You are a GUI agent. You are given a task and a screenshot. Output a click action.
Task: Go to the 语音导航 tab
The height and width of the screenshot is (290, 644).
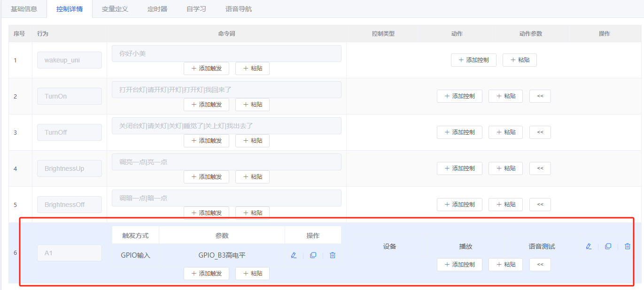pyautogui.click(x=239, y=9)
